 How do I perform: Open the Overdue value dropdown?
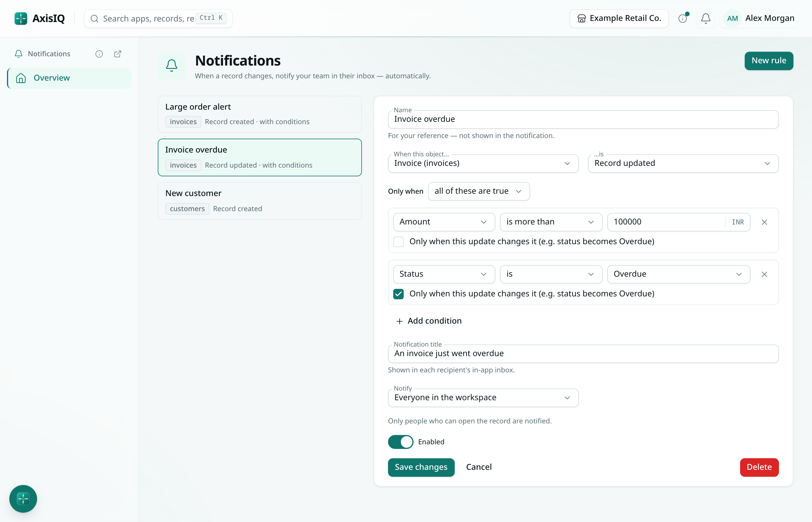click(679, 274)
